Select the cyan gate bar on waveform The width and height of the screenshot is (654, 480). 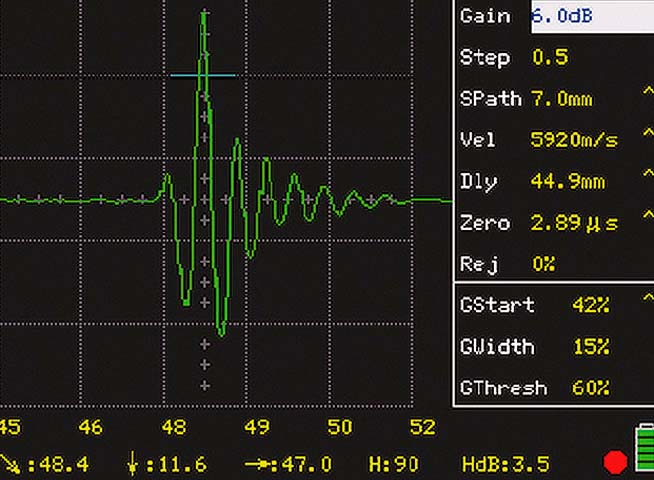(x=203, y=75)
